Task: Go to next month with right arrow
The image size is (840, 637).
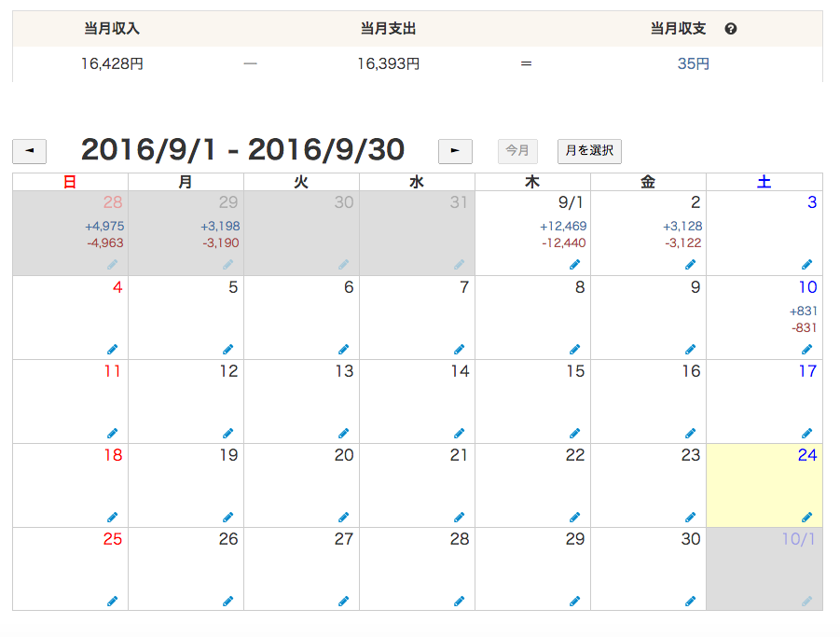Action: [455, 151]
